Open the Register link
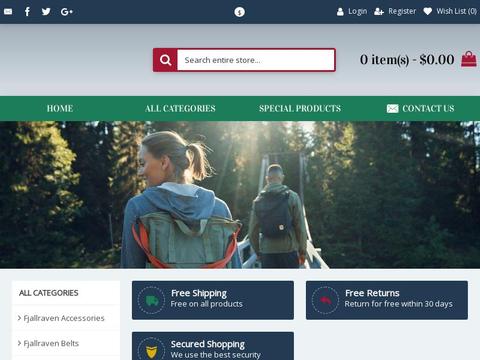Image resolution: width=480 pixels, height=360 pixels. point(402,11)
